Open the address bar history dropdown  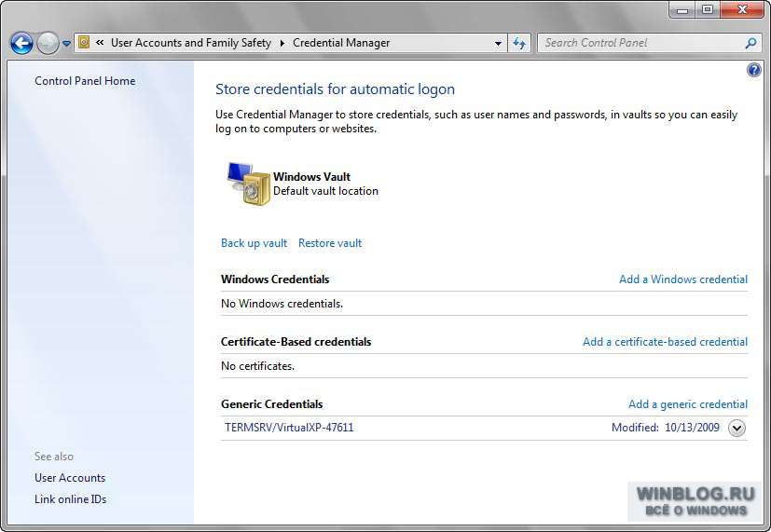pyautogui.click(x=498, y=43)
